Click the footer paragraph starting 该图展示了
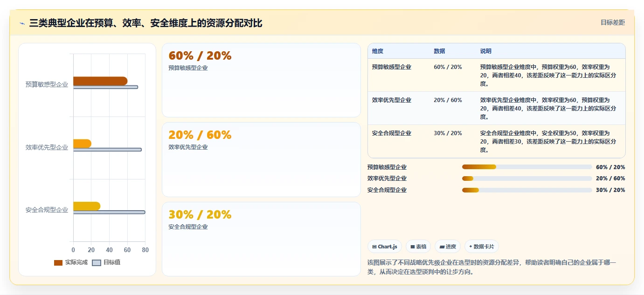Viewport: 644px width, 295px height. (x=492, y=267)
